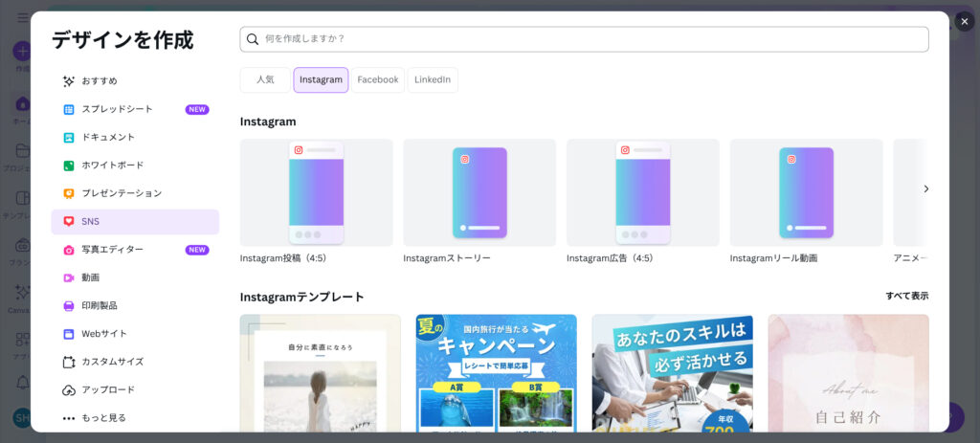This screenshot has height=443, width=980.
Task: Click the ホワイトボード green icon
Action: coord(69,166)
